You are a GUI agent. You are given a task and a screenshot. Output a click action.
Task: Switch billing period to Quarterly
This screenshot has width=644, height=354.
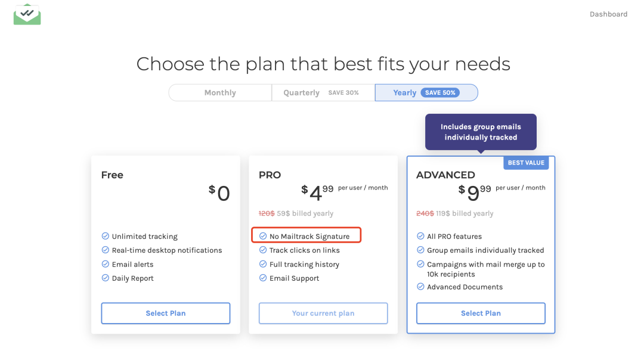323,93
